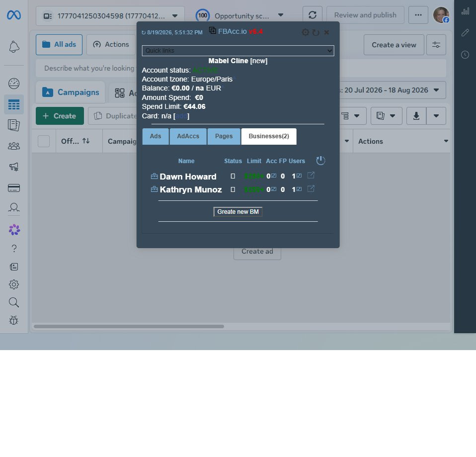Open external link icon for Kathryn Munoz

[311, 188]
